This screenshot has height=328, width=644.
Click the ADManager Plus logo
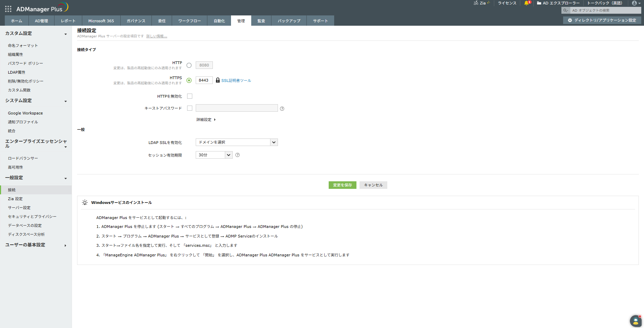coord(42,8)
